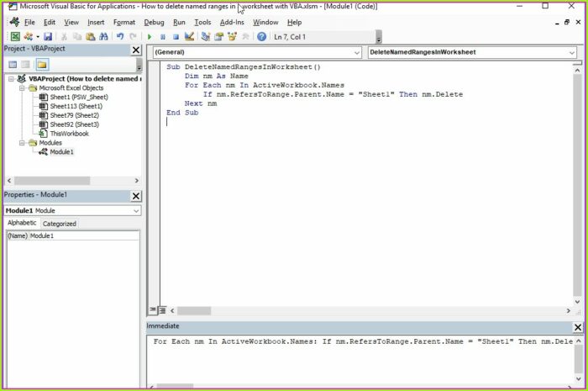Click the (Name) Module1 property field
588x391 pixels.
[x=73, y=235]
